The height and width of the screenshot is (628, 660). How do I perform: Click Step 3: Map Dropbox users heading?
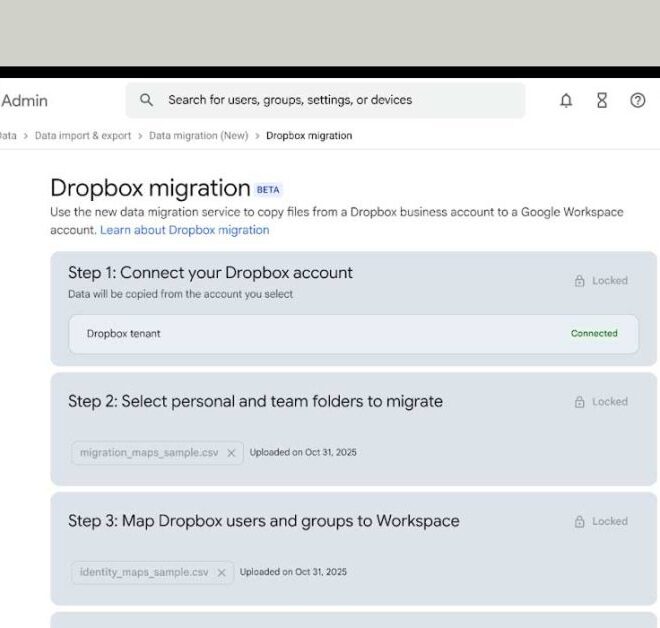point(264,521)
